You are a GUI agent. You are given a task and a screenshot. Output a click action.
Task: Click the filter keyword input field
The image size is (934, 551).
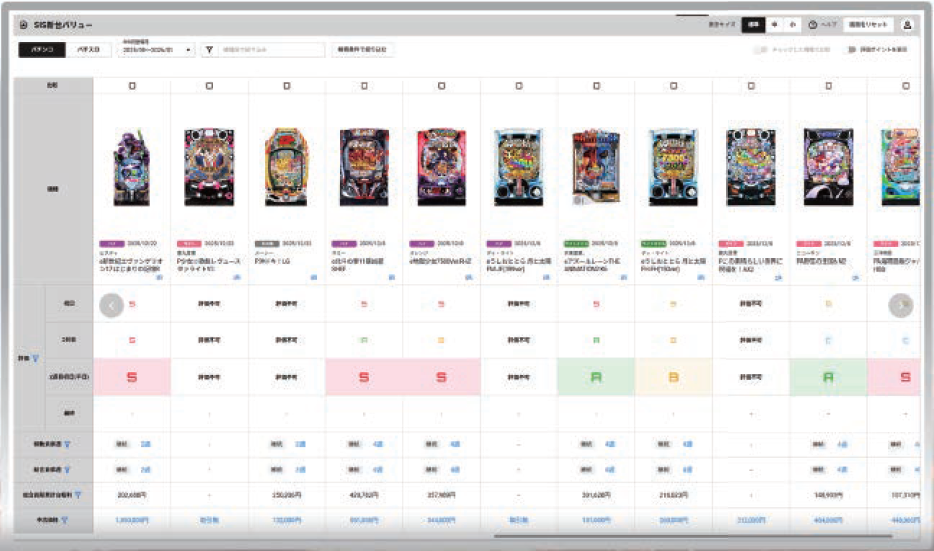click(272, 50)
